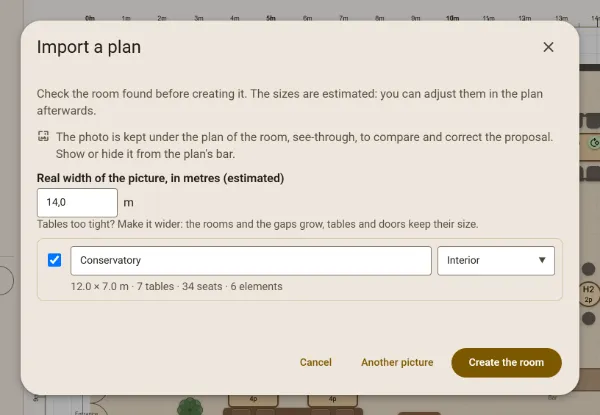Click the plant icon on the background floor plan
Viewport: 600px width, 415px height.
[x=190, y=406]
